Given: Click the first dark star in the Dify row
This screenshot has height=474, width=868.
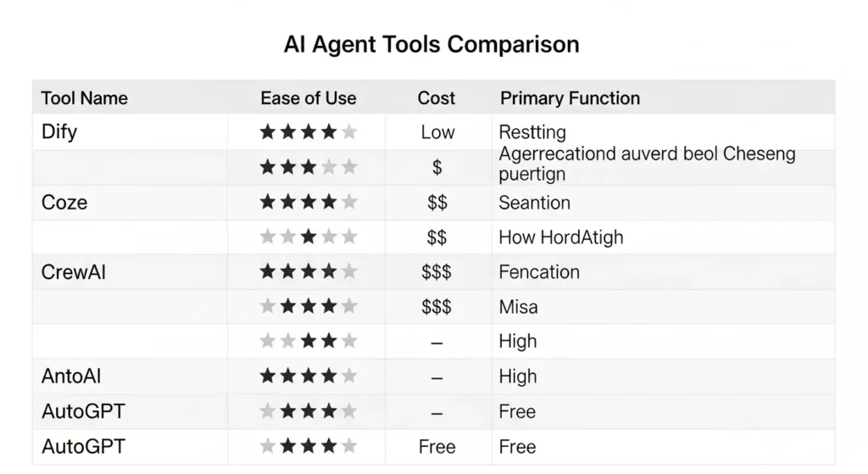Looking at the screenshot, I should pos(268,132).
